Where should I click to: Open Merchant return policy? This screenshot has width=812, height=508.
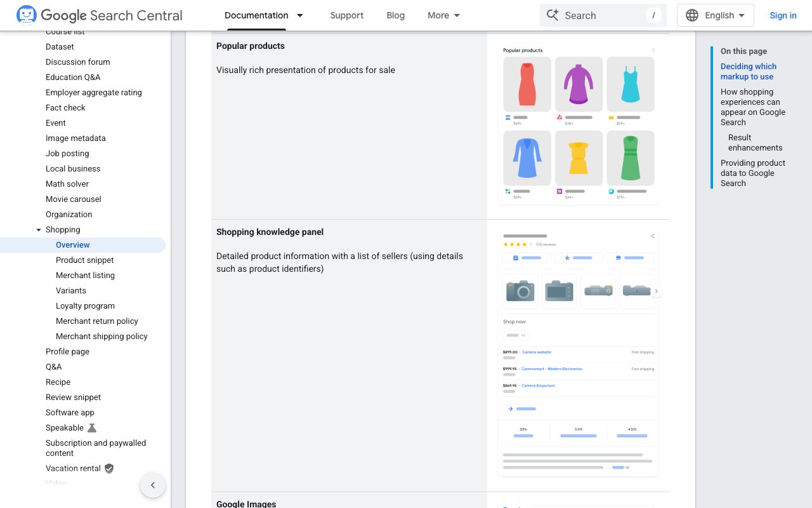(97, 321)
